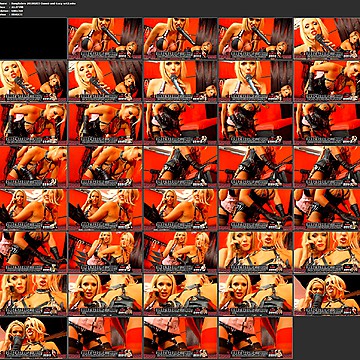
Task: Open the face close-up thumbnail ending sixth row
Action: point(327,252)
